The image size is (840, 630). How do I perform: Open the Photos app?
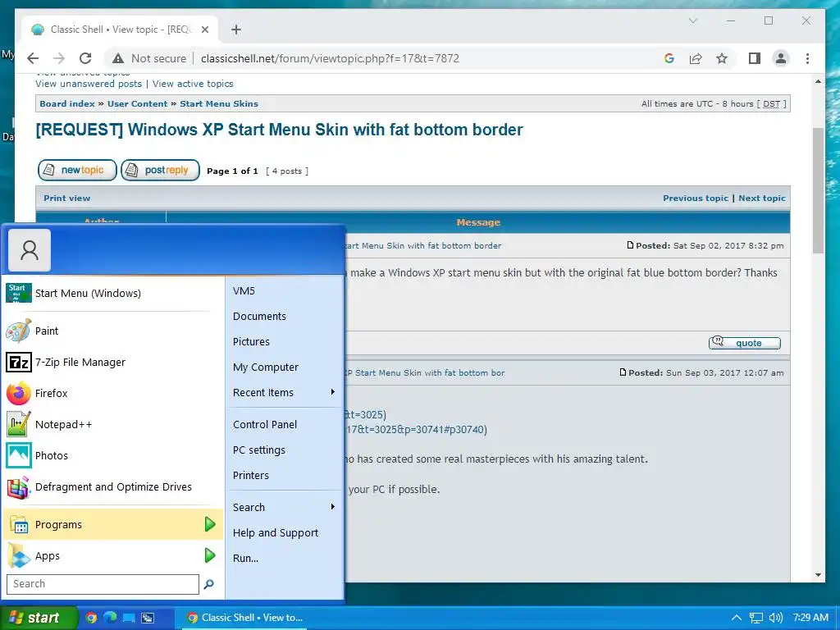(112, 455)
